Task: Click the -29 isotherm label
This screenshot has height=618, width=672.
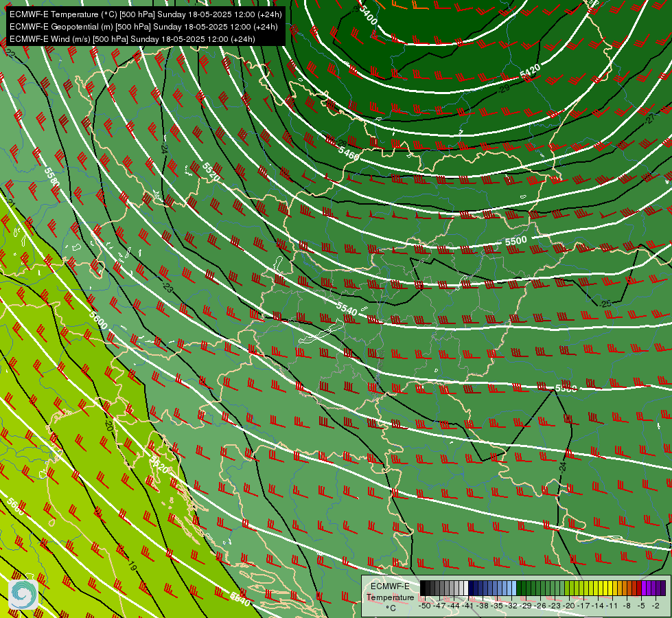Action: (505, 89)
